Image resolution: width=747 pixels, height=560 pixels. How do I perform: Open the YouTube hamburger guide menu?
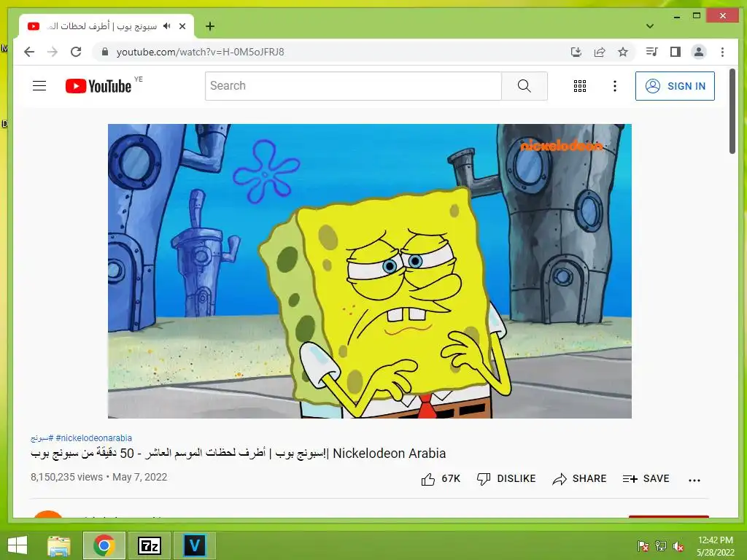click(x=39, y=86)
